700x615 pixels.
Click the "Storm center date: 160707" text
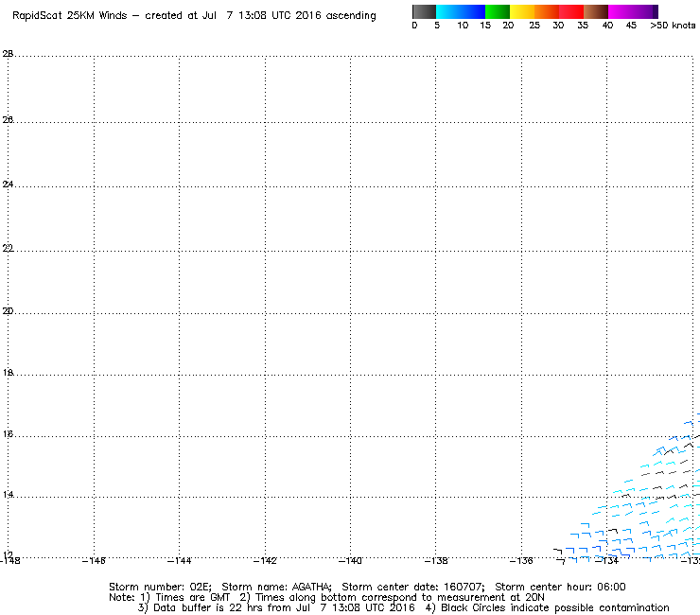413,587
